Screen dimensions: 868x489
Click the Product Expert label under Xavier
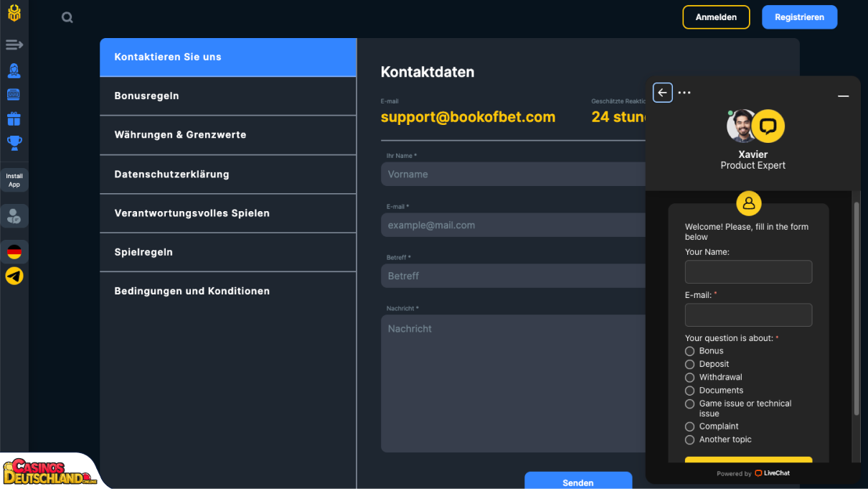pos(753,165)
